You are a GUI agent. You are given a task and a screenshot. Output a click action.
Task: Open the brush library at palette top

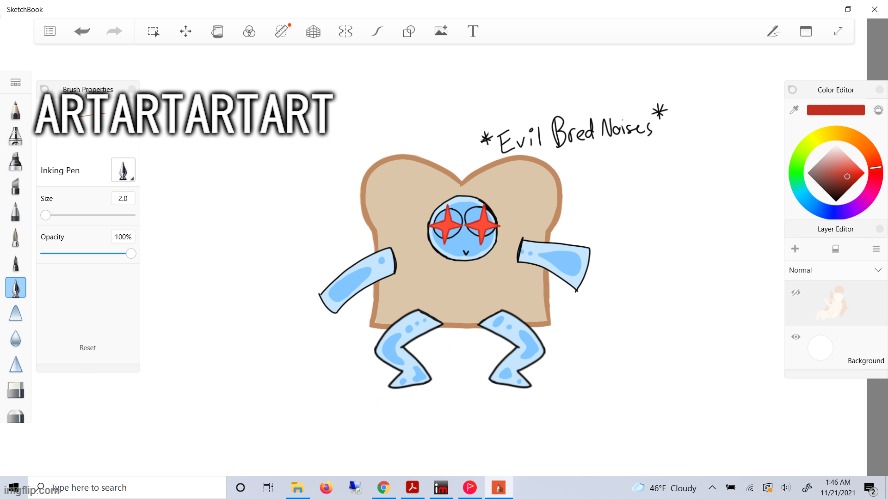coord(15,83)
